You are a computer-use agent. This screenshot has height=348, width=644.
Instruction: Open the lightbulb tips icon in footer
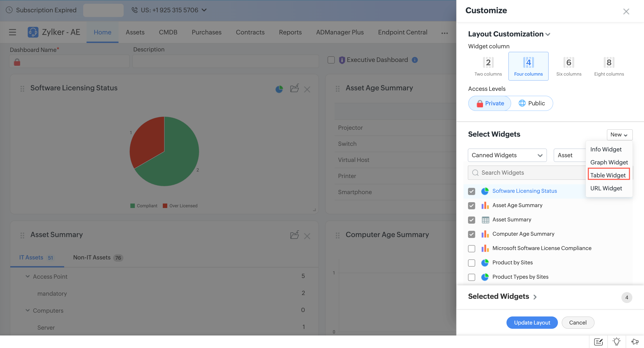click(616, 341)
